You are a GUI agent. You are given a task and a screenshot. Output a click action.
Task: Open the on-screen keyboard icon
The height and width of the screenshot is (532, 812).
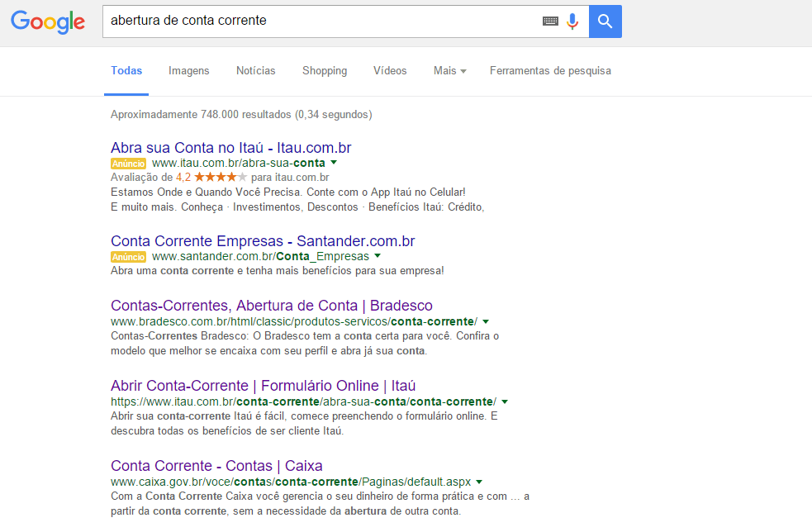550,21
